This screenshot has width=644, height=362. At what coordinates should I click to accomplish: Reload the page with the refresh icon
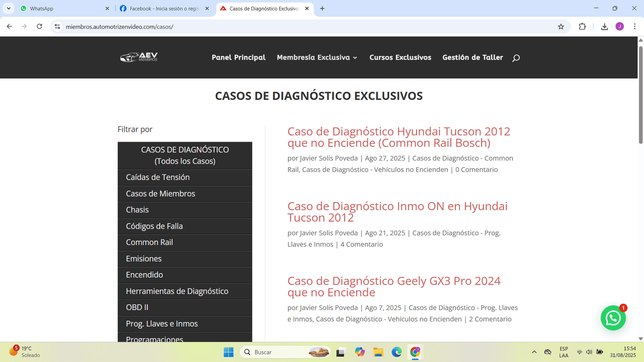pyautogui.click(x=39, y=27)
